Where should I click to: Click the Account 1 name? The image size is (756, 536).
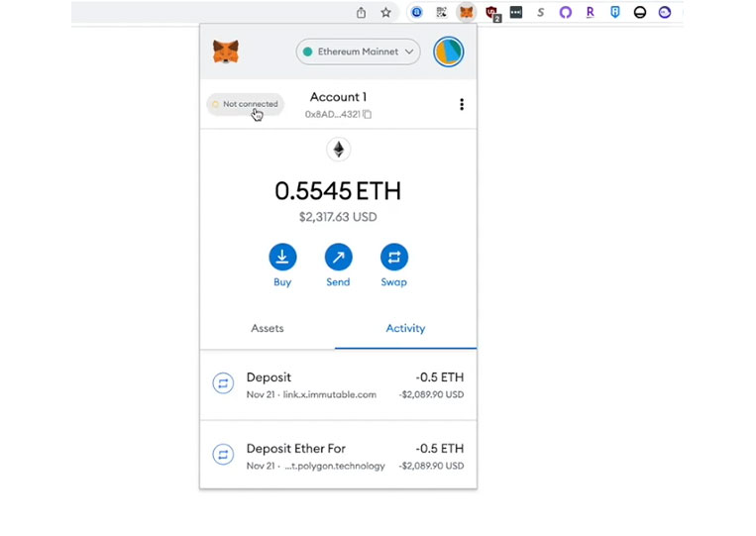pos(338,97)
